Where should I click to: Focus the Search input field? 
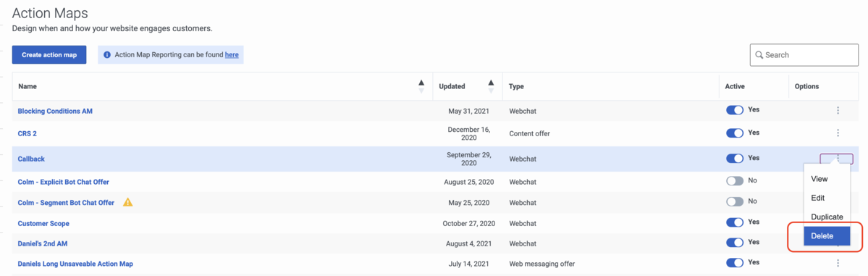(x=804, y=55)
